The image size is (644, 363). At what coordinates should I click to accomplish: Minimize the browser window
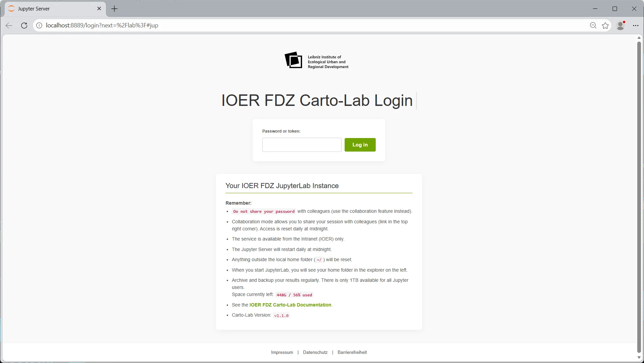coord(595,9)
